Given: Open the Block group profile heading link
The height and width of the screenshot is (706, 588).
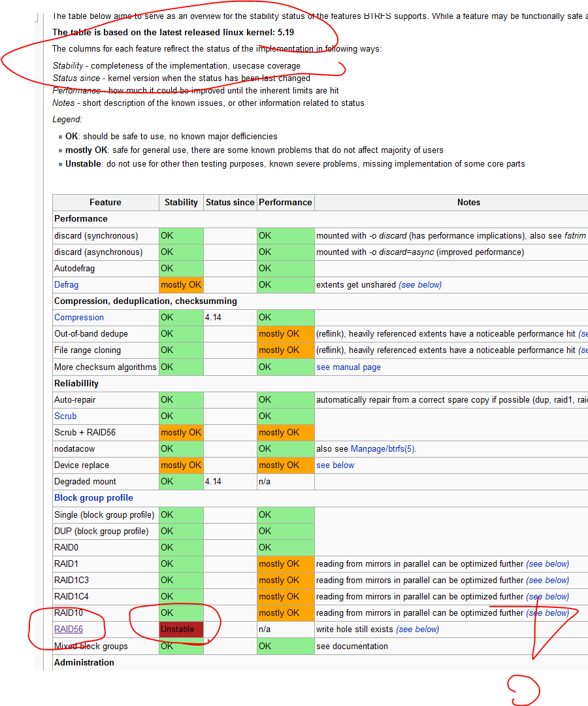Looking at the screenshot, I should (93, 497).
